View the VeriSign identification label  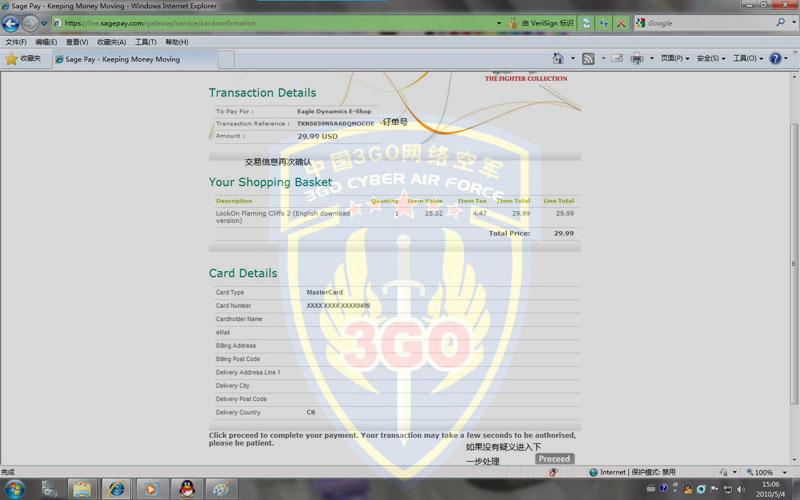(547, 23)
